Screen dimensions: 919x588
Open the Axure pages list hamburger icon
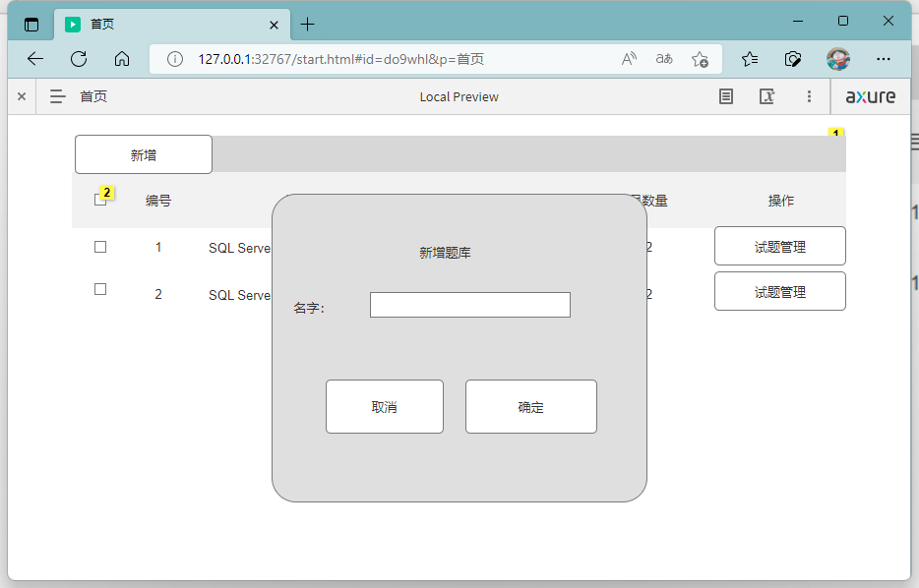click(57, 96)
